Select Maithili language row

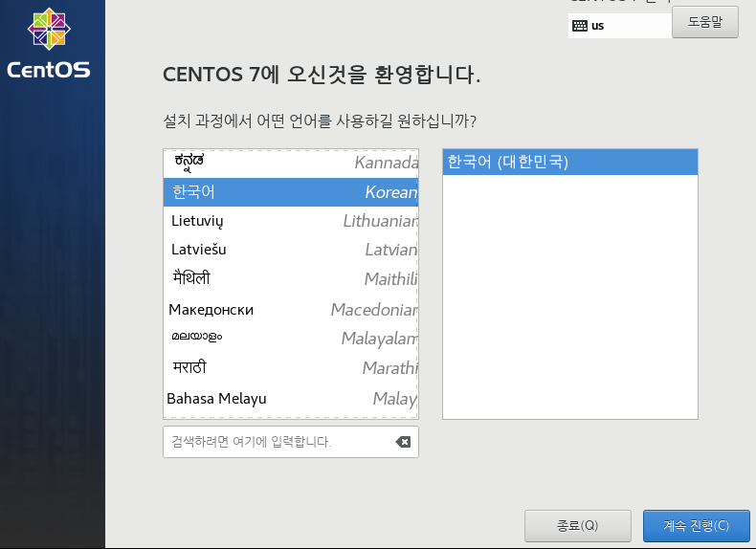pos(291,278)
